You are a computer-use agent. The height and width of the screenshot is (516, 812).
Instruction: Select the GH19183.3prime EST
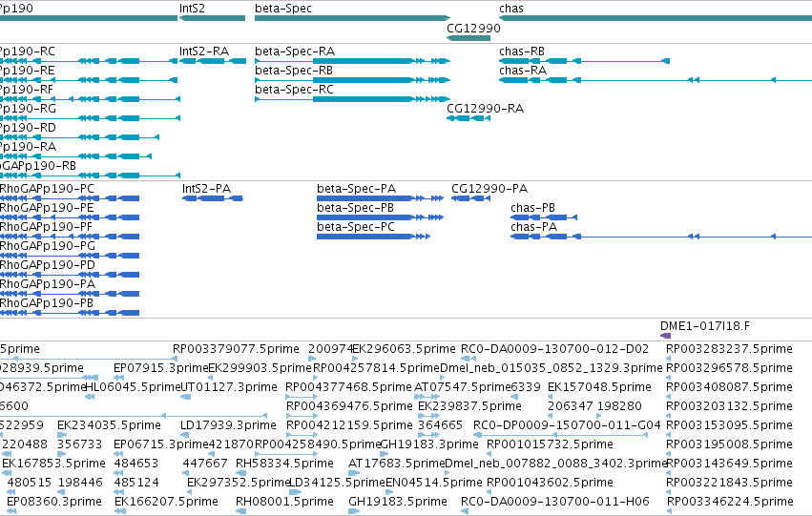point(385,454)
